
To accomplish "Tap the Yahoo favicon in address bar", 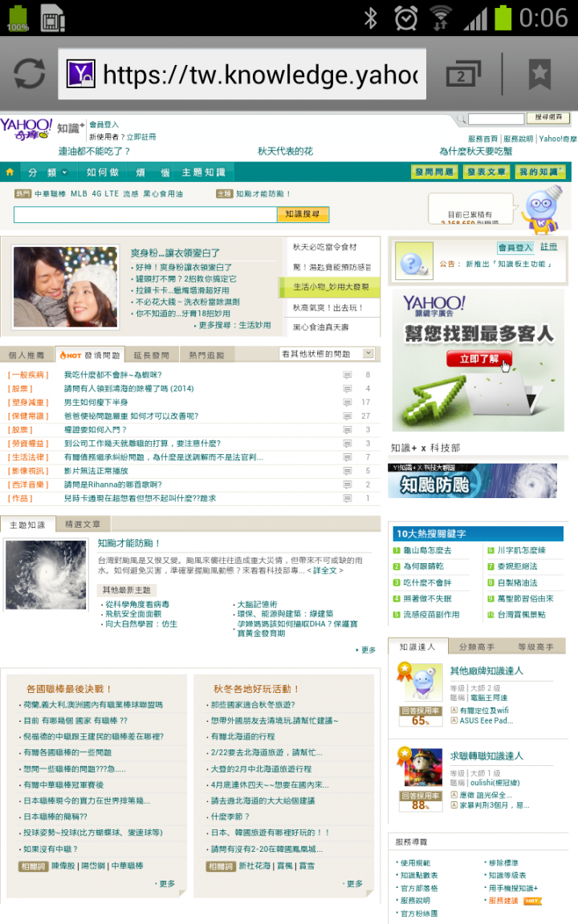I will coord(81,74).
